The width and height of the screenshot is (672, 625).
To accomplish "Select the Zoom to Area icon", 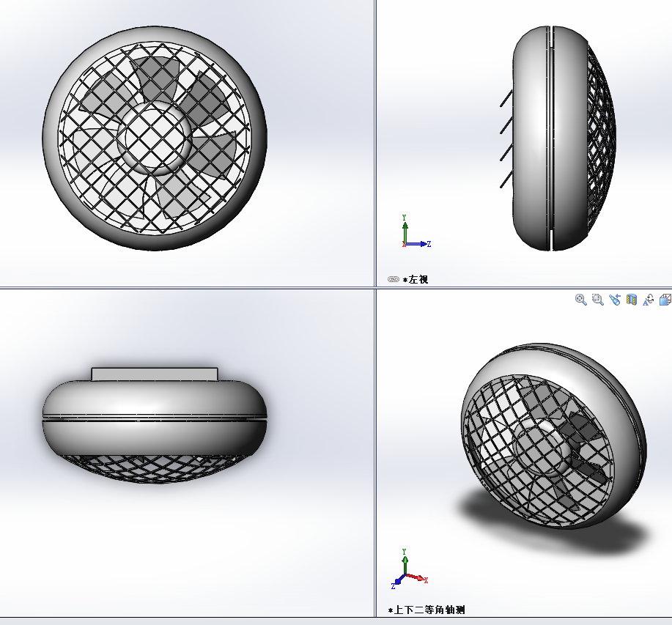I will tap(597, 300).
